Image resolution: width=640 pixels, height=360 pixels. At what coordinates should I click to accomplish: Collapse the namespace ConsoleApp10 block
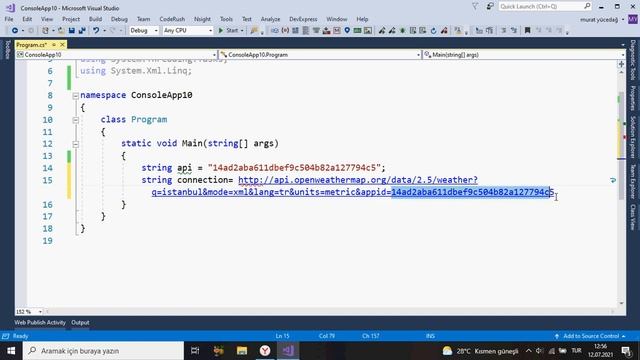click(x=76, y=96)
